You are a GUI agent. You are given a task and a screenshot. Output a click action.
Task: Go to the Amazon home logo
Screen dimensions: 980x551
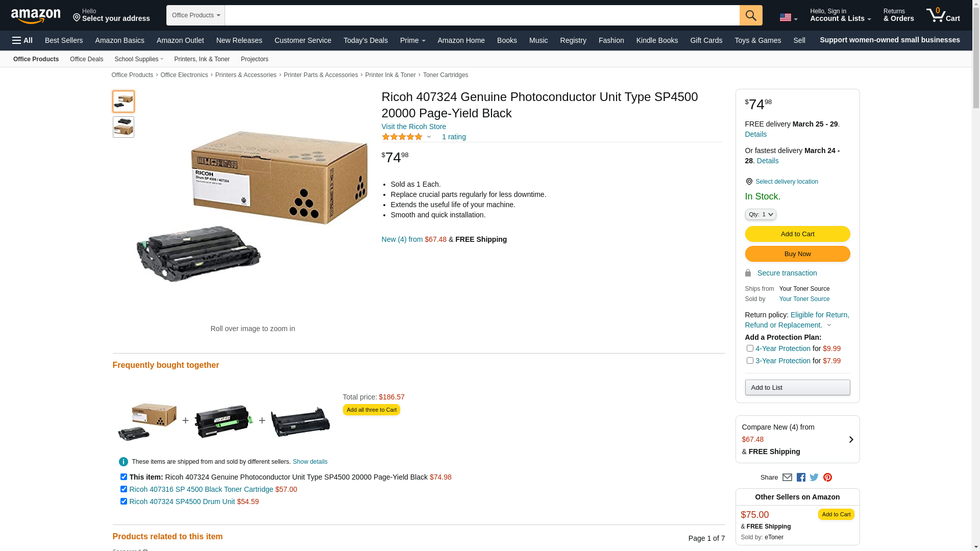pos(36,16)
